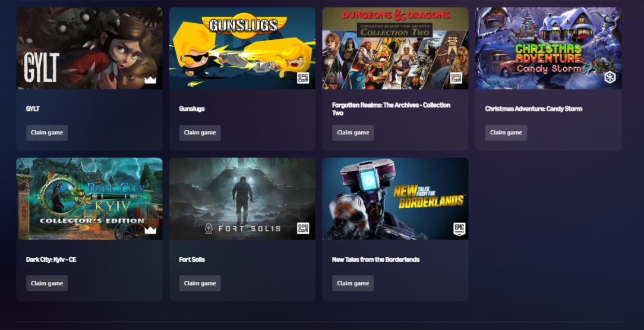Open New Tales from the Borderlands artwork
This screenshot has width=644, height=330.
click(395, 199)
